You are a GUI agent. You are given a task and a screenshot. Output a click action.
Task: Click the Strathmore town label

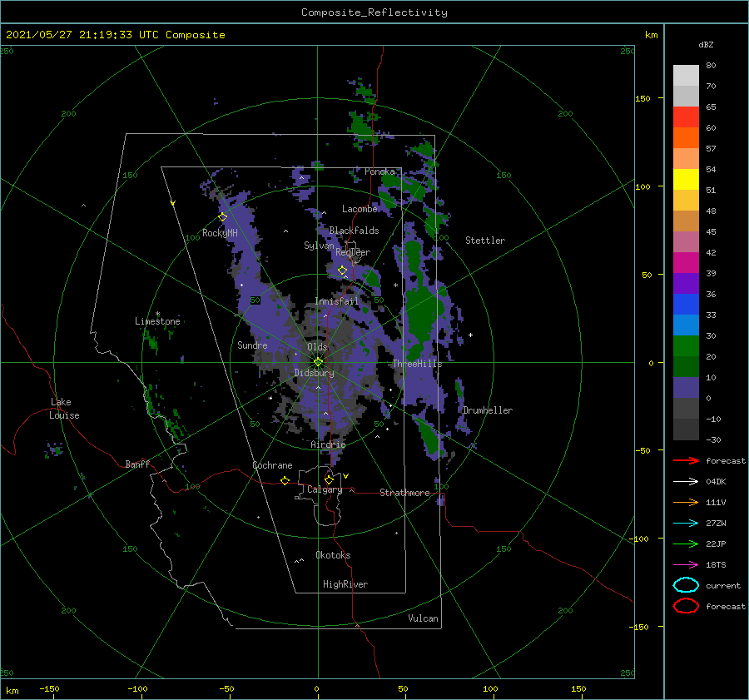coord(404,493)
